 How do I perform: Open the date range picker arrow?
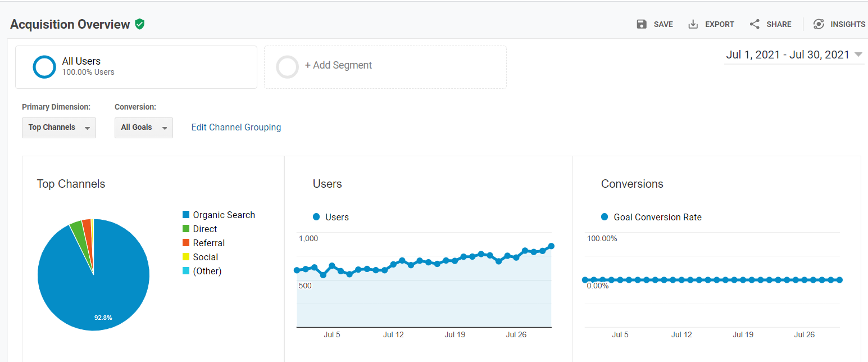coord(858,55)
